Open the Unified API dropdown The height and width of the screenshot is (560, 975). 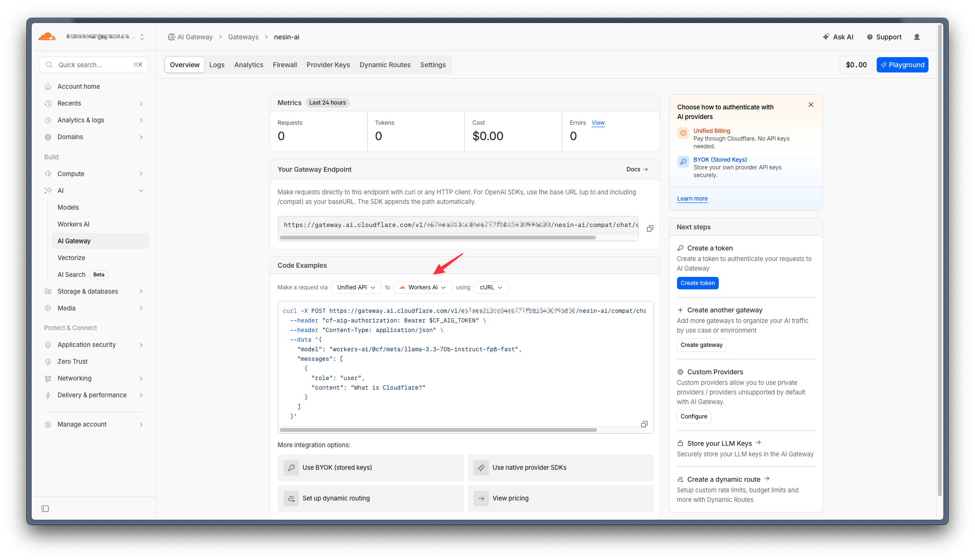[x=356, y=287]
